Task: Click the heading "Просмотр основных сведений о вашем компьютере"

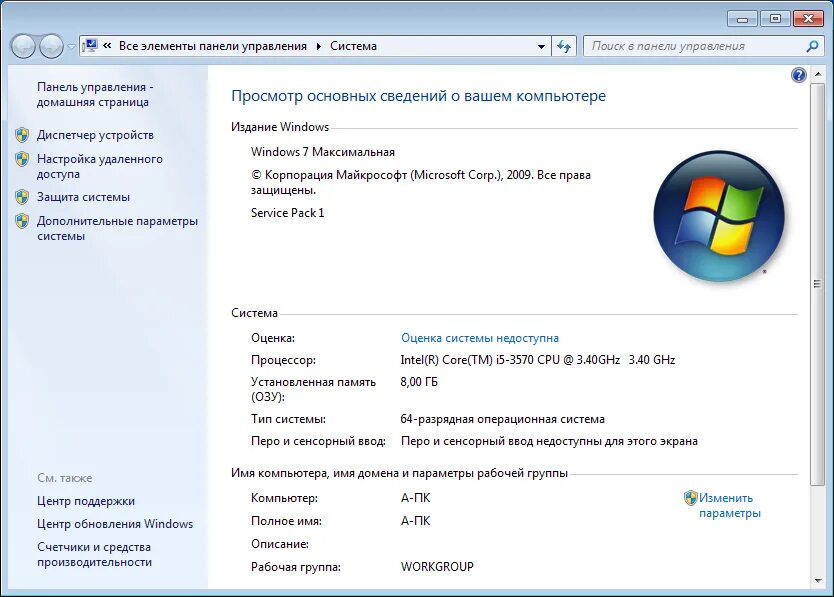Action: pyautogui.click(x=419, y=96)
